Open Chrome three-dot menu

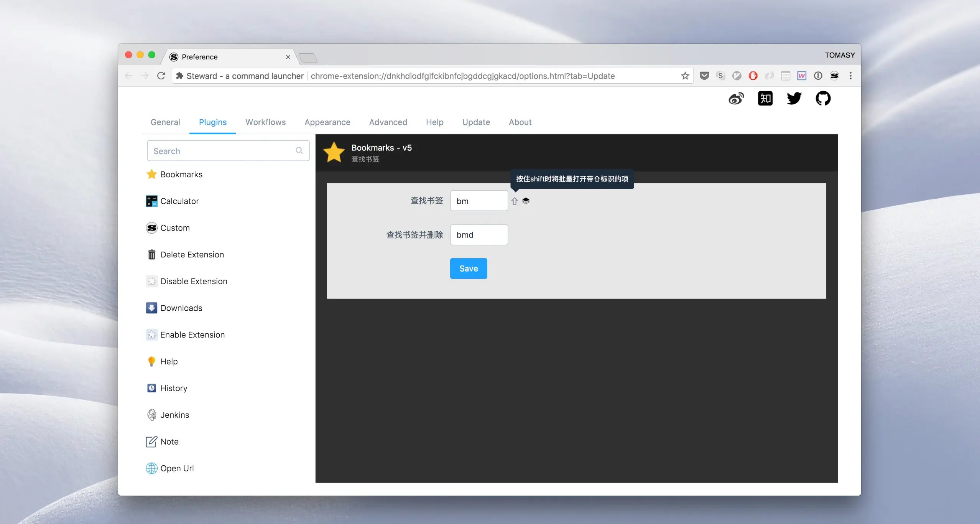(850, 76)
